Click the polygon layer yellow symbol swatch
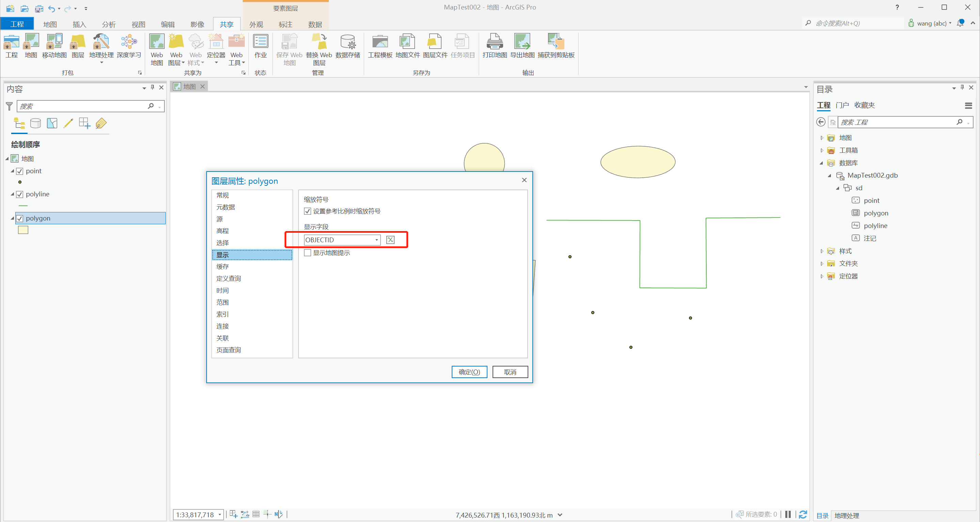 point(23,230)
